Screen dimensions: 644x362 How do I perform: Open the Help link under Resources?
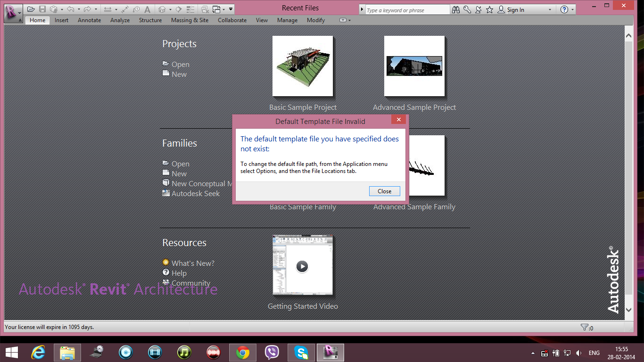179,273
